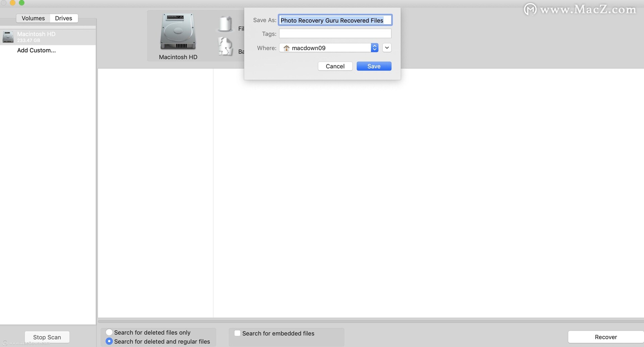Click the home icon in the Where popup

tap(286, 48)
